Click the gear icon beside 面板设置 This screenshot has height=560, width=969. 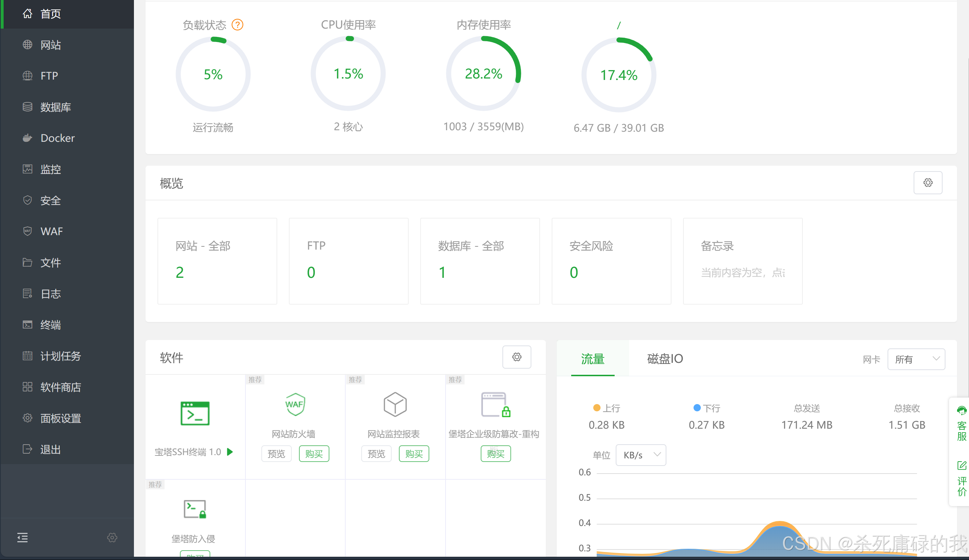point(27,418)
